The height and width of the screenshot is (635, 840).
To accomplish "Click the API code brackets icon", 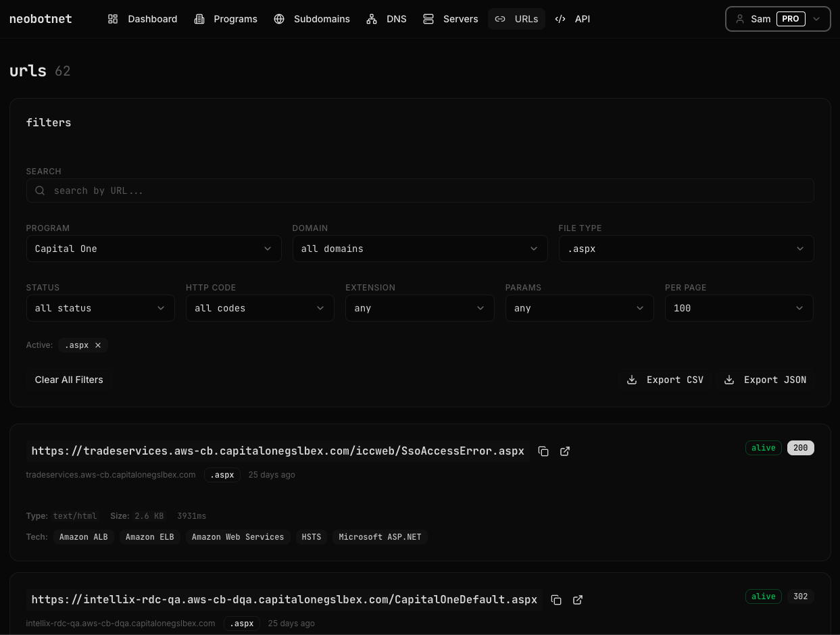I will click(560, 19).
